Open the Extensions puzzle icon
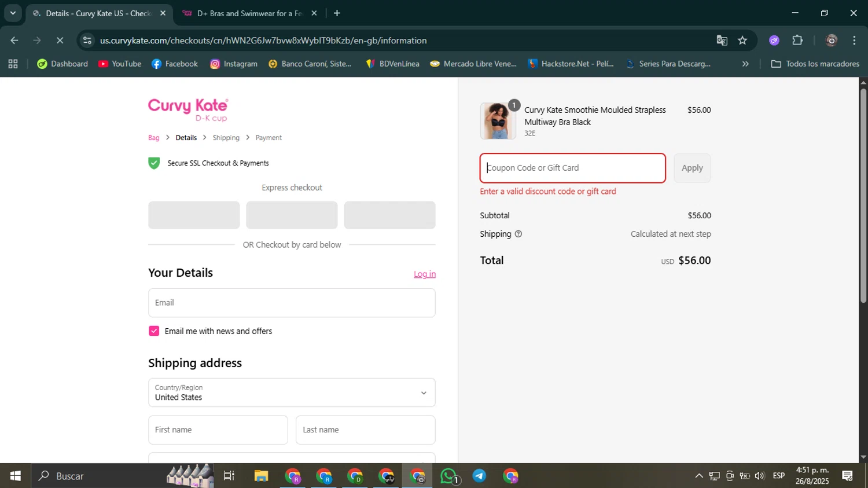The height and width of the screenshot is (488, 868). point(797,41)
